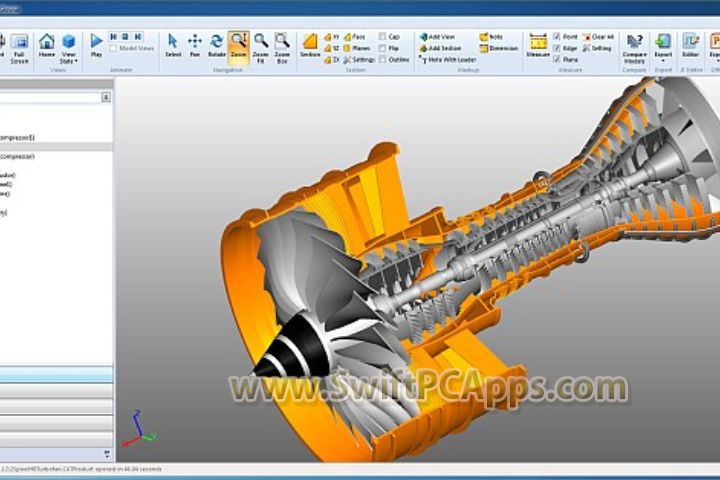The width and height of the screenshot is (720, 480).
Task: Select the Home view icon
Action: 46,44
